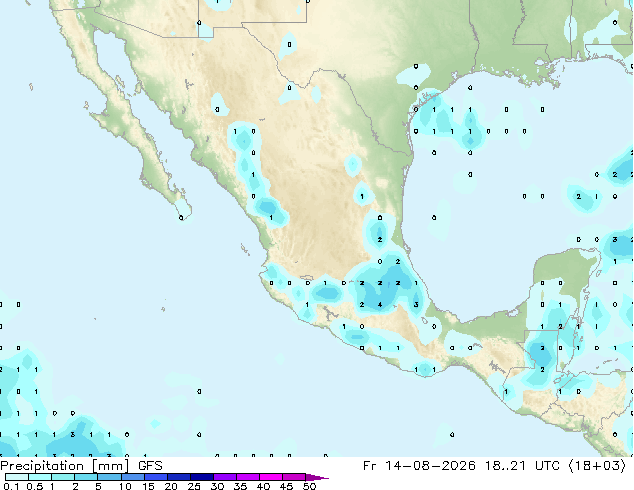Click the 10 to 15 mm legend swatch
This screenshot has height=490, width=634.
pos(132,477)
